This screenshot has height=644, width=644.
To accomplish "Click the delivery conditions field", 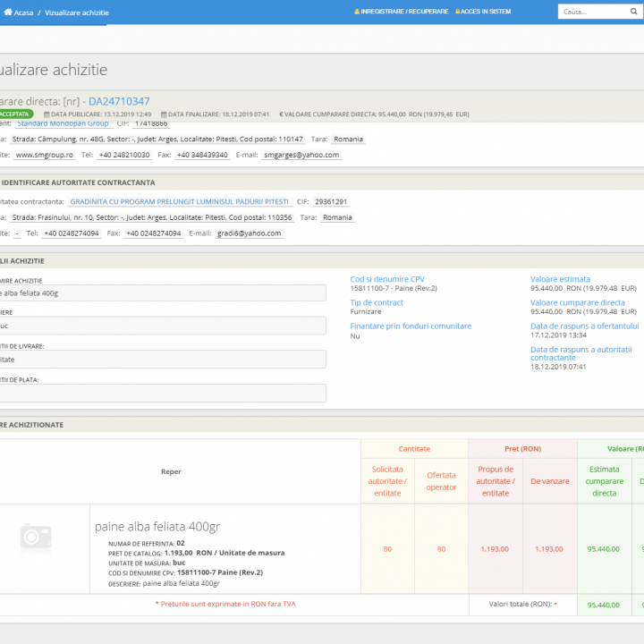I will coord(163,360).
